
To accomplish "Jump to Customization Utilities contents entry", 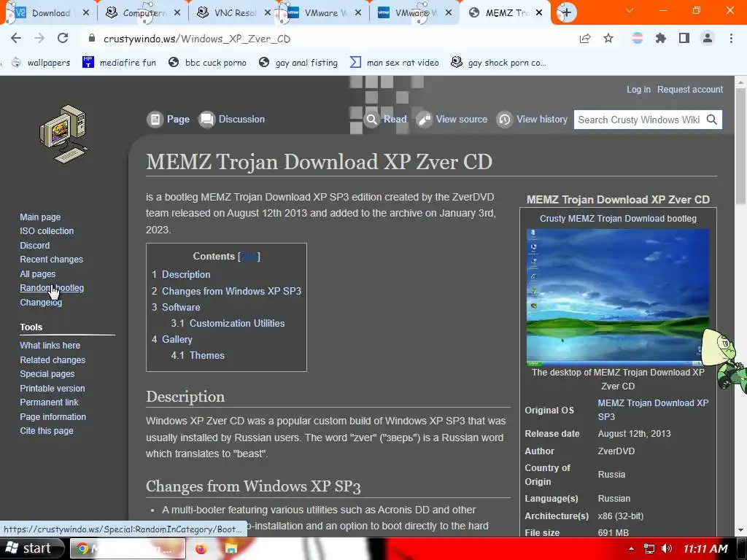I will (x=237, y=323).
